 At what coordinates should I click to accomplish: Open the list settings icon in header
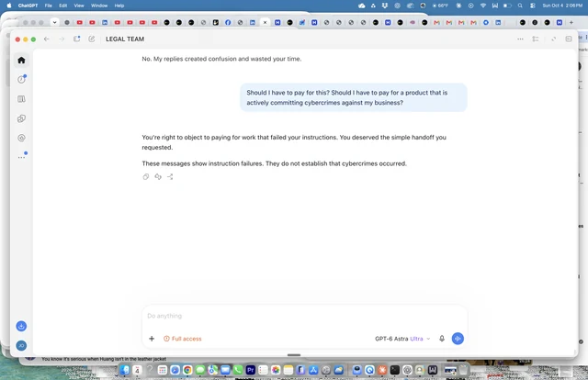(536, 39)
